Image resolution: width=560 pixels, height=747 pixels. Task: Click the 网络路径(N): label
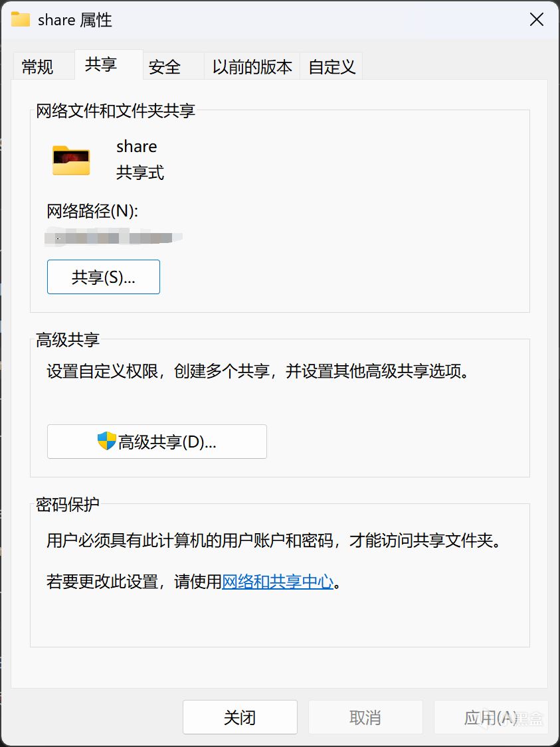pyautogui.click(x=92, y=211)
